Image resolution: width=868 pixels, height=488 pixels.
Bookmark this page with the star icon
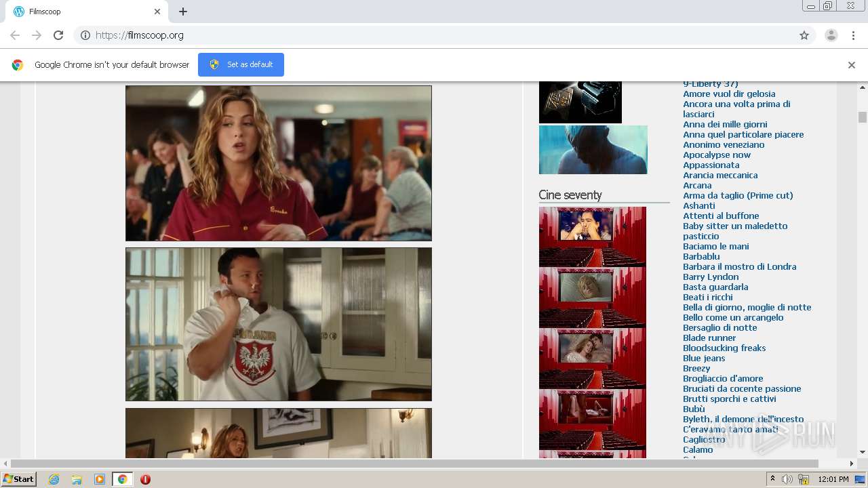[x=804, y=35]
